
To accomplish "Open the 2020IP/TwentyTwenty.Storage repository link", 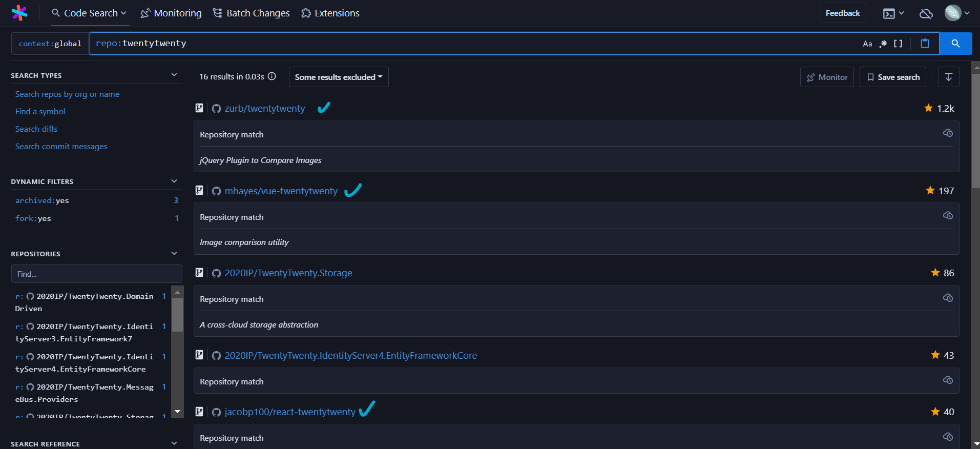I will [x=288, y=273].
